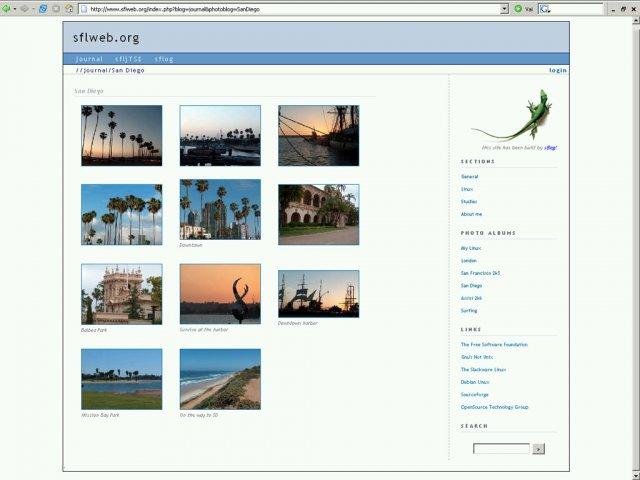The image size is (640, 480).
Task: Open the San Francisco 2k5 photo album
Action: 480,273
